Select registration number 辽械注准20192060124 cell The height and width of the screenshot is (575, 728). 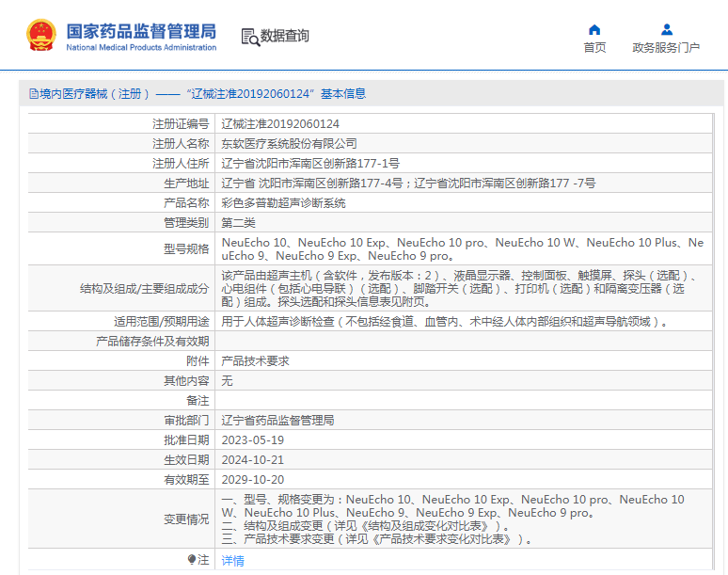pyautogui.click(x=464, y=124)
